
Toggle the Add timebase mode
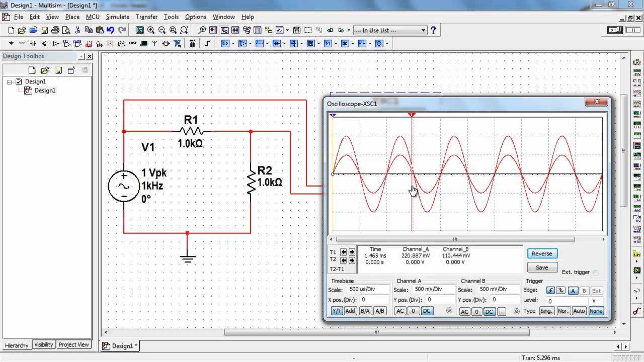pos(350,311)
